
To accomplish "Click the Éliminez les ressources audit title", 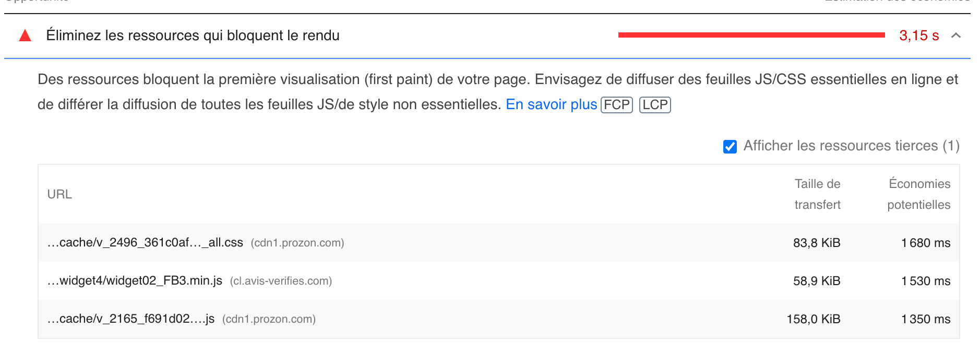I will (193, 36).
